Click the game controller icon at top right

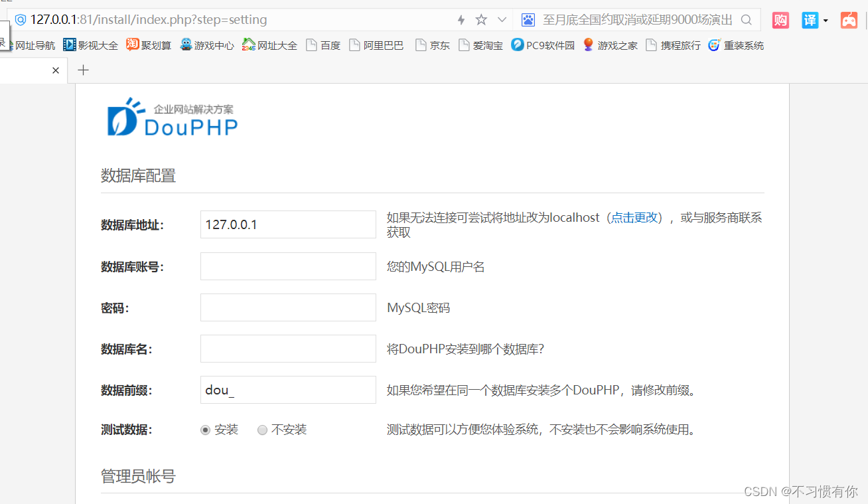pos(849,20)
